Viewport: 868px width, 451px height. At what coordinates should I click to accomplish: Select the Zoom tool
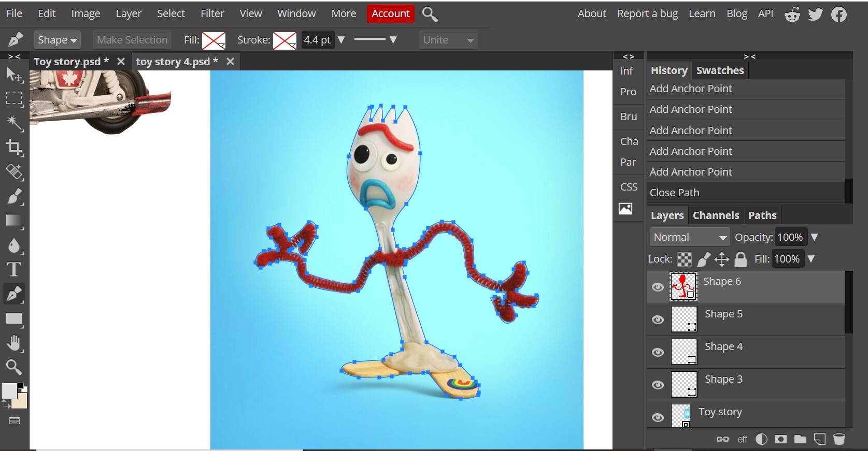(14, 367)
